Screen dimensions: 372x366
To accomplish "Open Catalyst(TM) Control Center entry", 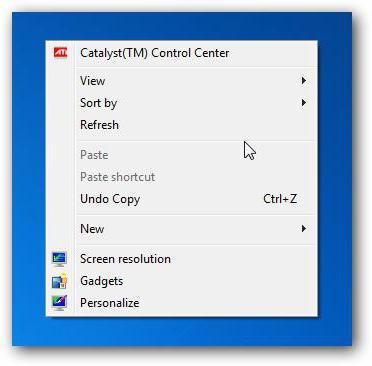I will point(154,53).
